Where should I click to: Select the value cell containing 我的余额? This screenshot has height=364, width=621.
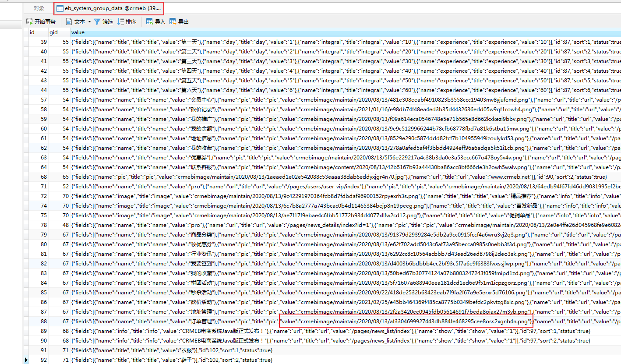pyautogui.click(x=346, y=129)
